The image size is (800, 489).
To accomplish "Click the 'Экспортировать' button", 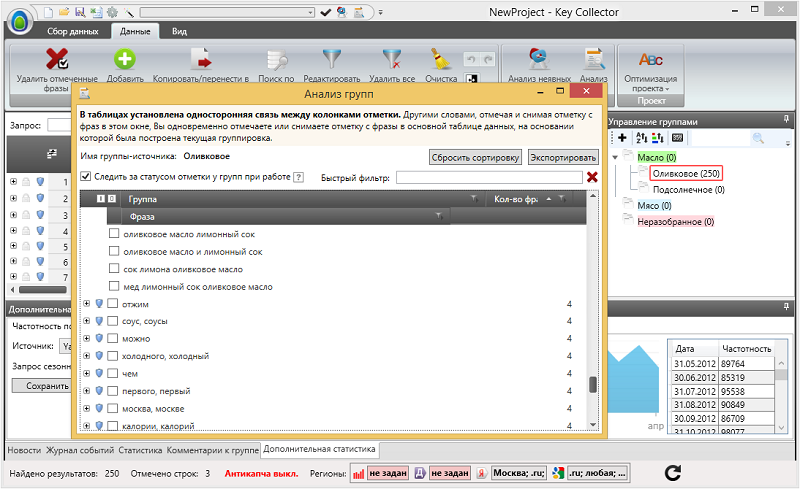I will (563, 157).
